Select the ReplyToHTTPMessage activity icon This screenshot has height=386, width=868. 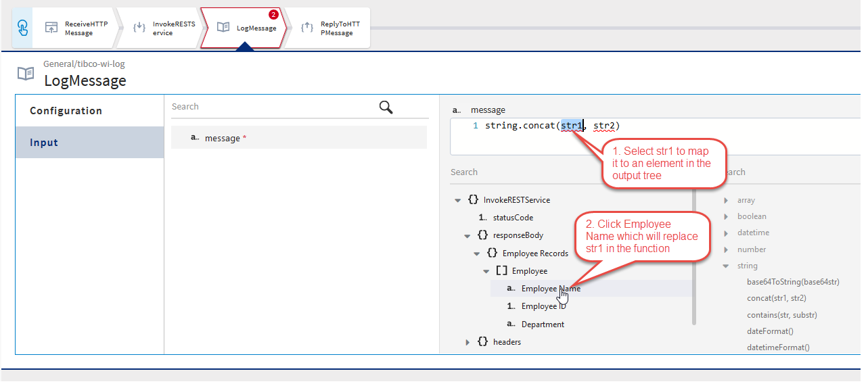pyautogui.click(x=306, y=28)
